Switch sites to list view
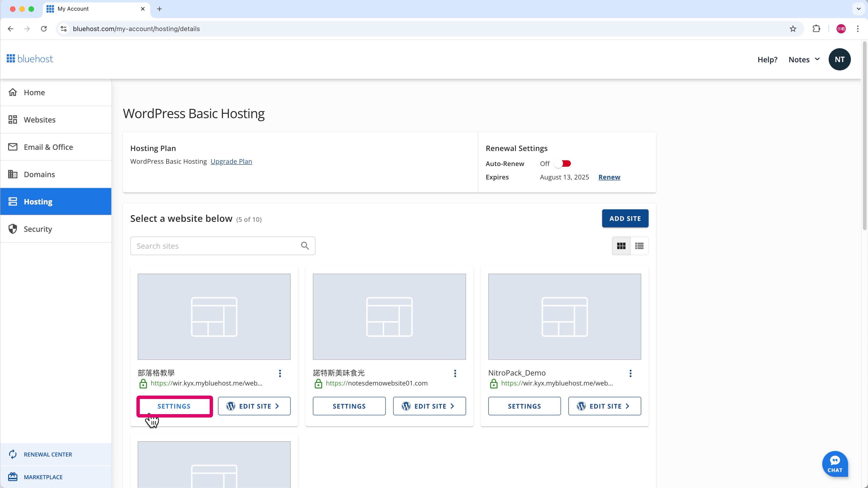 639,246
